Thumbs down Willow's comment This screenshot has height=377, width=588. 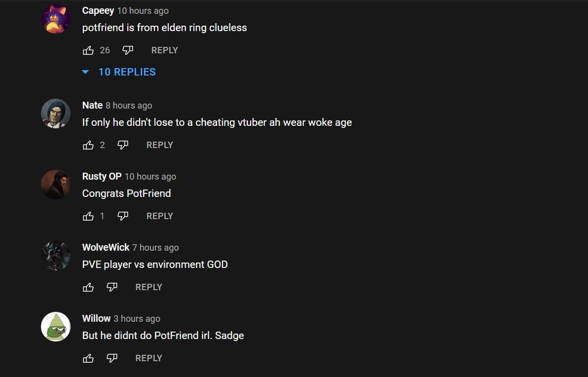click(x=112, y=358)
